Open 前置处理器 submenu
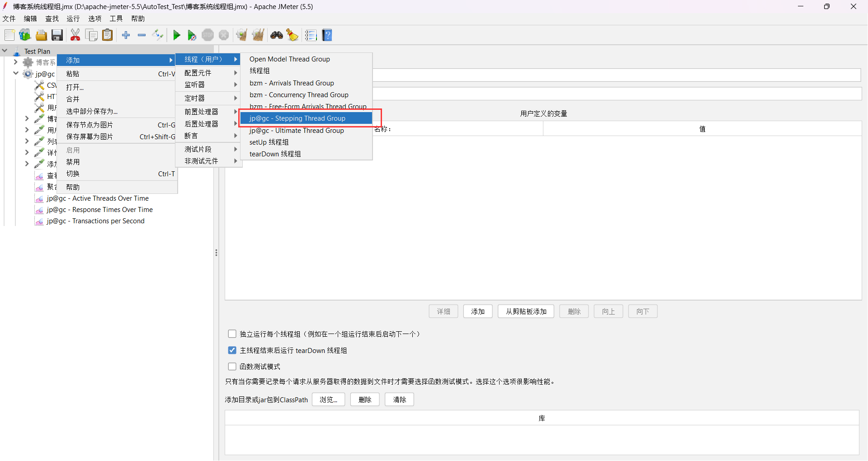 [208, 112]
